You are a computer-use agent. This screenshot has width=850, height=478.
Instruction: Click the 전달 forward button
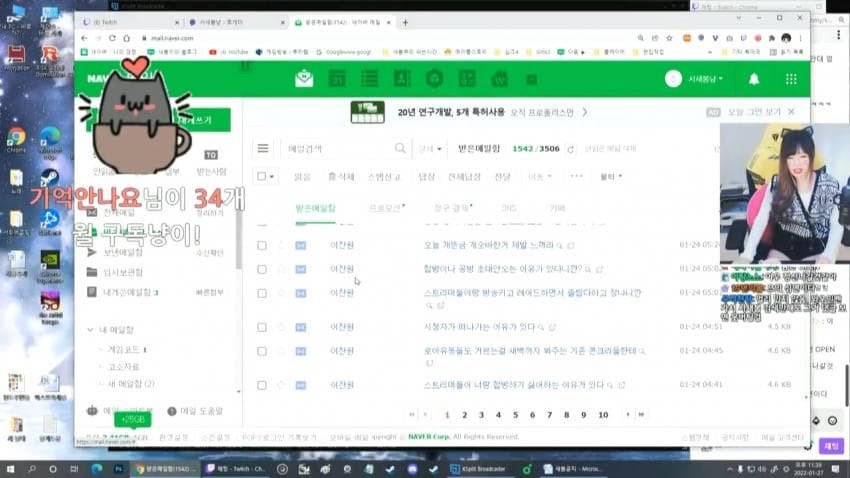(x=503, y=177)
